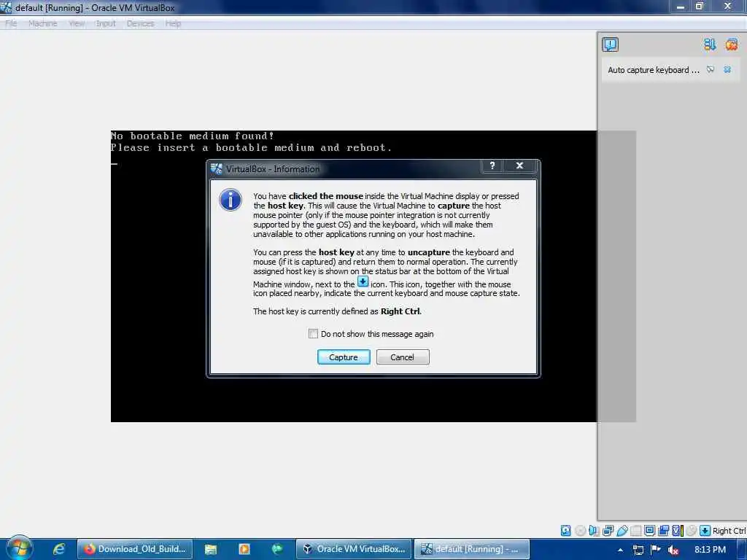Viewport: 747px width, 560px height.
Task: Open Windows Explorer from taskbar
Action: tap(211, 549)
